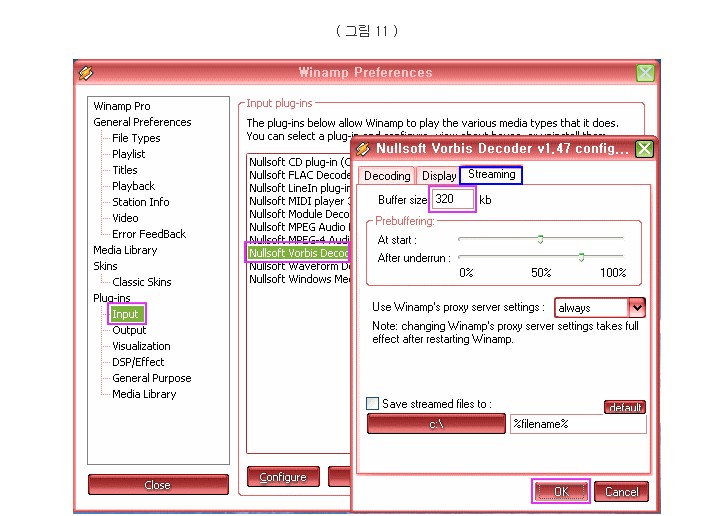Screen dimensions: 705x516
Task: Close the Winamp Preferences window
Action: point(645,73)
